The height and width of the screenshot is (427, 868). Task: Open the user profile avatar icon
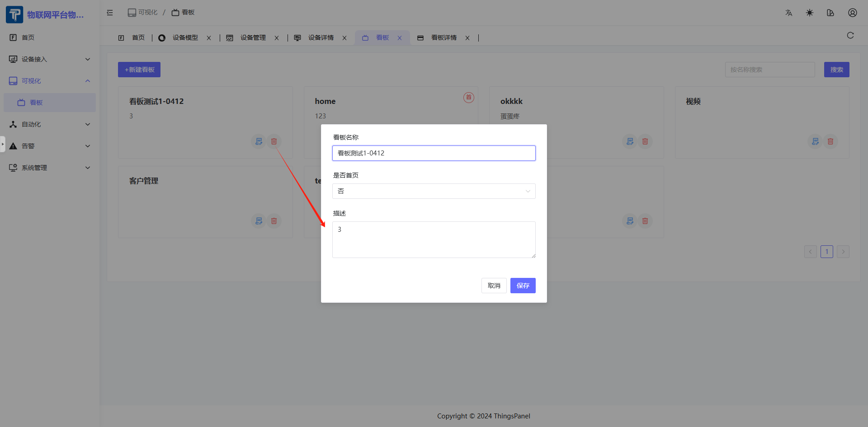(852, 13)
